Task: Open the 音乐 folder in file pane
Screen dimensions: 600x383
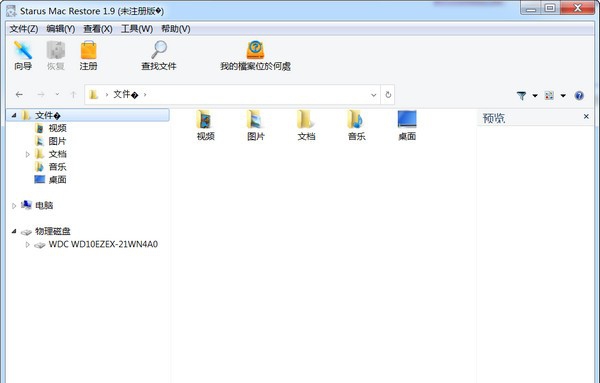Action: (x=357, y=125)
